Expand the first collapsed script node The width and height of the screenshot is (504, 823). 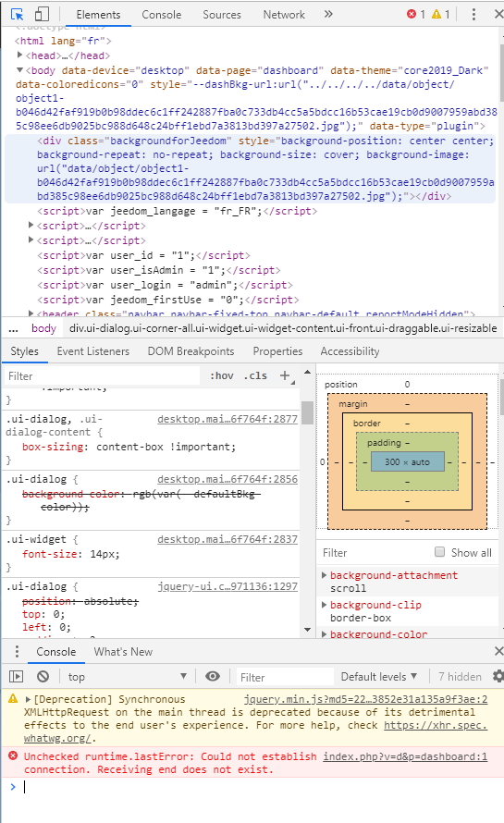click(x=31, y=225)
